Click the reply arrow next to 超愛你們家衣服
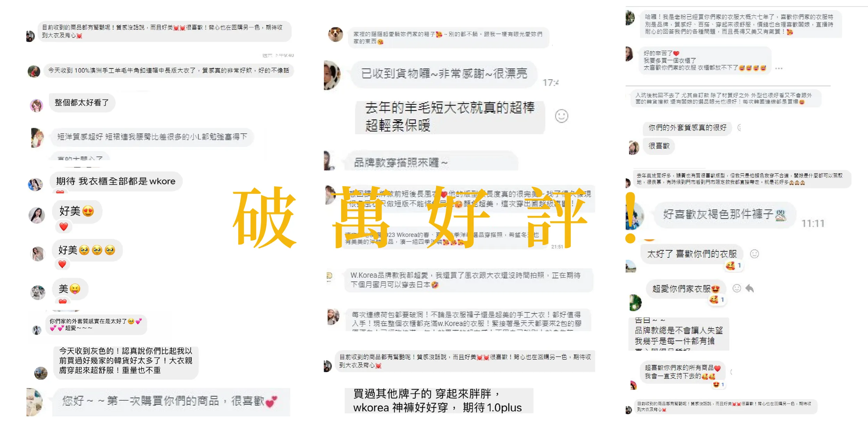 [x=750, y=288]
